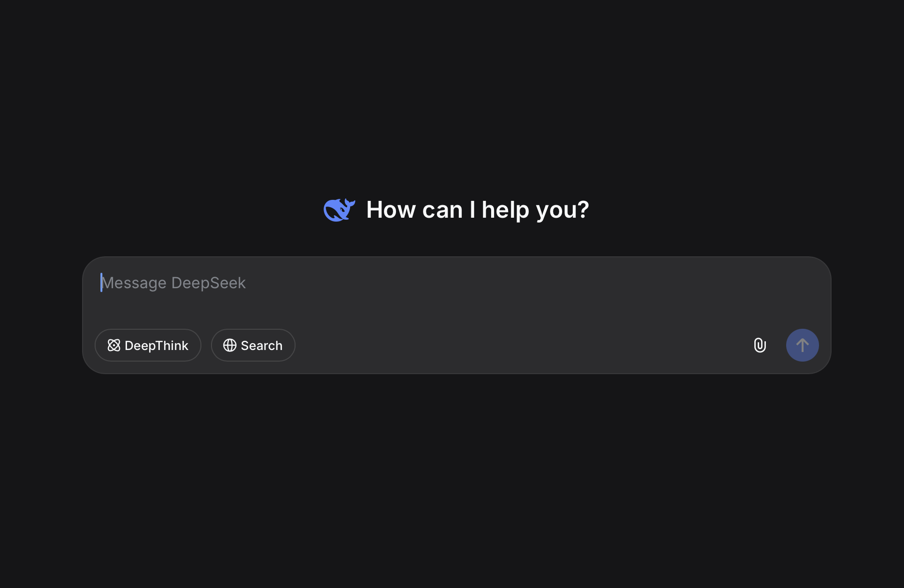Click the paperclip attach file icon
Viewport: 904px width, 588px height.
click(760, 345)
